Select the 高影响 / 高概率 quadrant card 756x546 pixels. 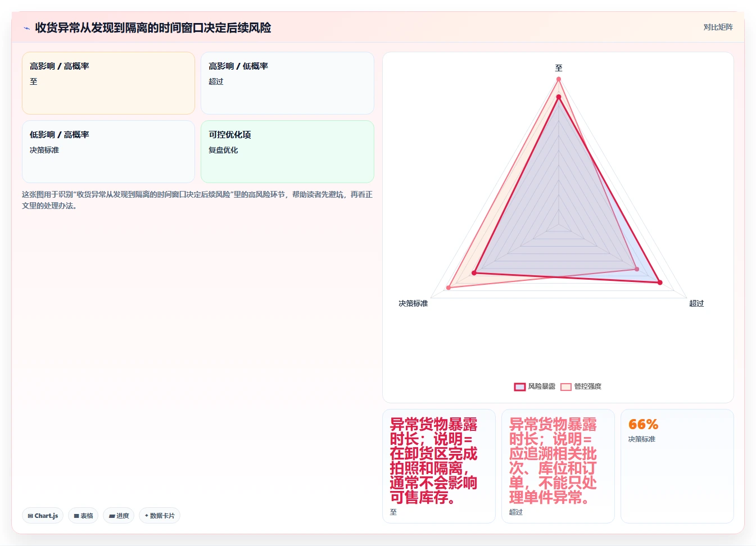coord(108,83)
